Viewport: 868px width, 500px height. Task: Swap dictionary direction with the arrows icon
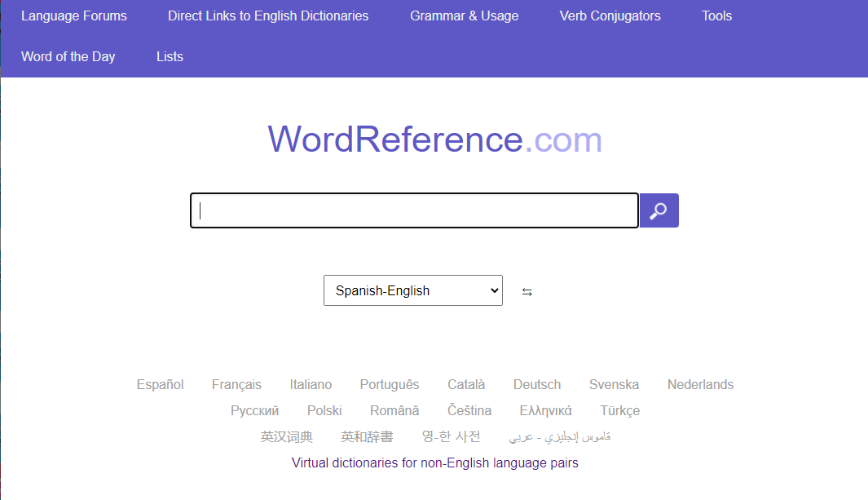[x=527, y=292]
